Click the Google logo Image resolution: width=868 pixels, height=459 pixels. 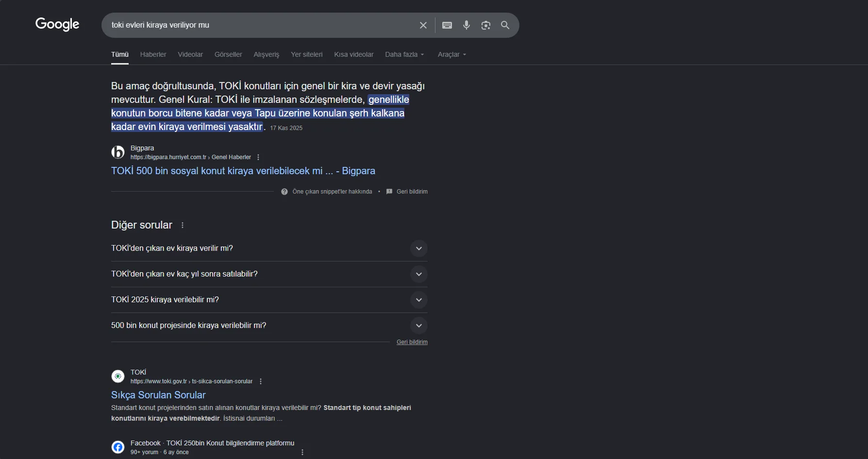click(57, 24)
